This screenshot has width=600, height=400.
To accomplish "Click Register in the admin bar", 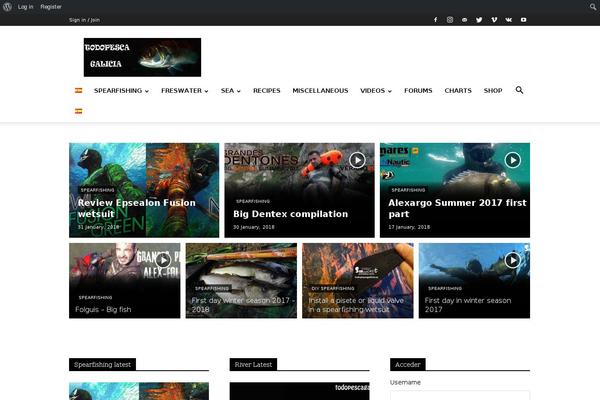I will pos(51,7).
